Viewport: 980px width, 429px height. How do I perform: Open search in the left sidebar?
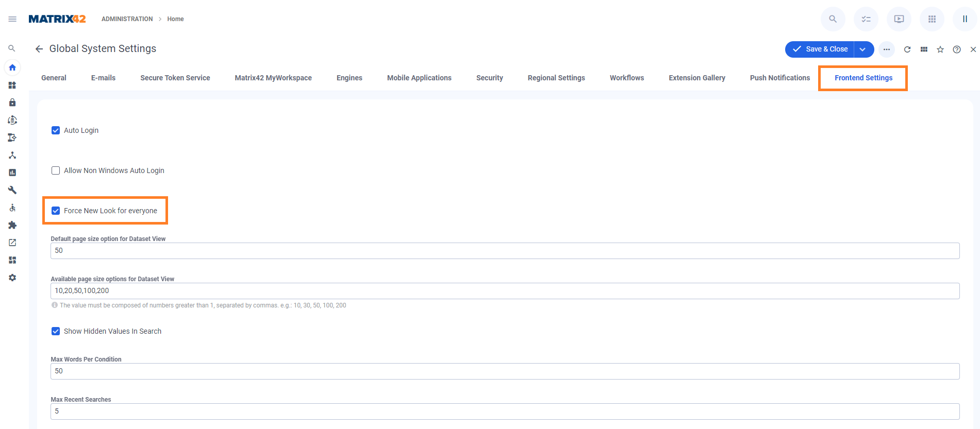12,48
